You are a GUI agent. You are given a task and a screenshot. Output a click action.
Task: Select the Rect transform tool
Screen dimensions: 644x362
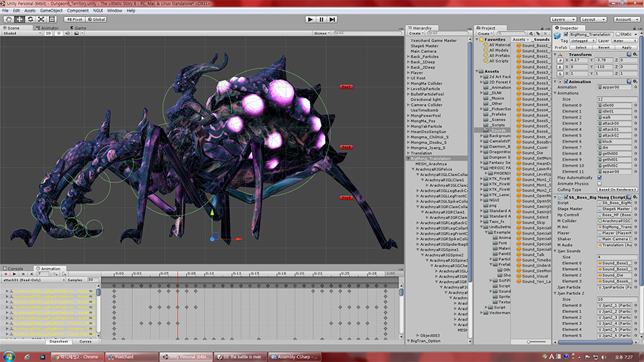(x=52, y=19)
